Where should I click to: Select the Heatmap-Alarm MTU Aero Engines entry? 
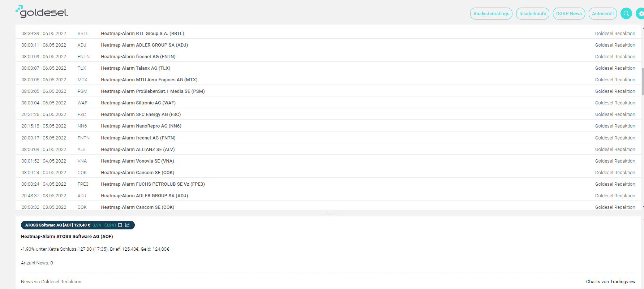pos(149,80)
